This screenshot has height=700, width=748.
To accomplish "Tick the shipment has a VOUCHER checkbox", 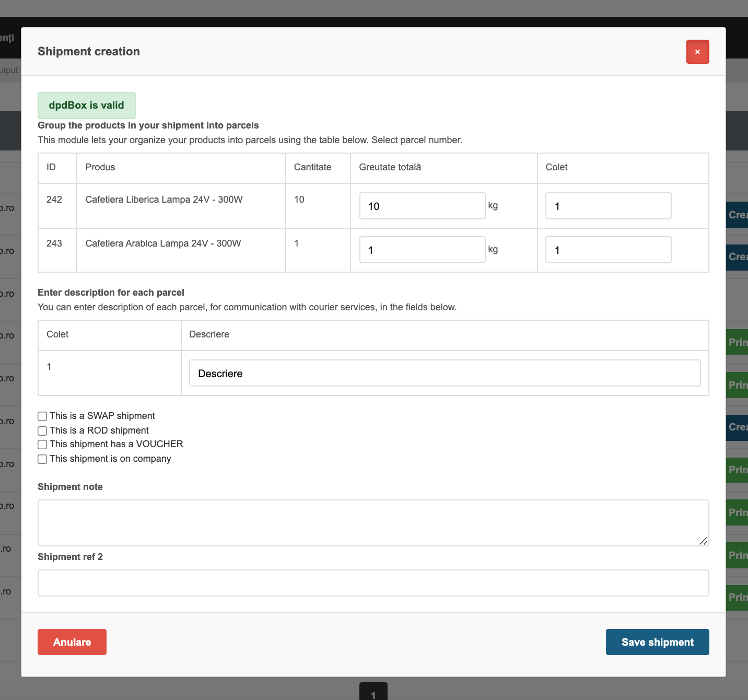I will click(x=42, y=445).
